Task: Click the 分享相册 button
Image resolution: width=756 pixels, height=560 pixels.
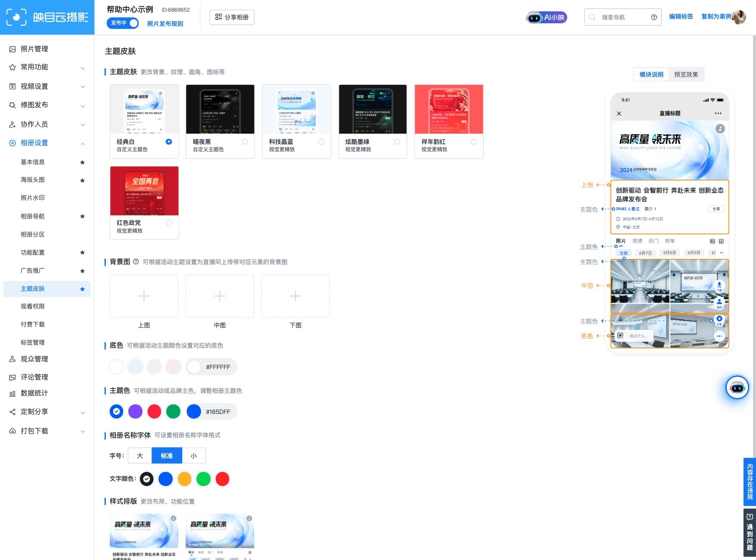Action: [232, 17]
